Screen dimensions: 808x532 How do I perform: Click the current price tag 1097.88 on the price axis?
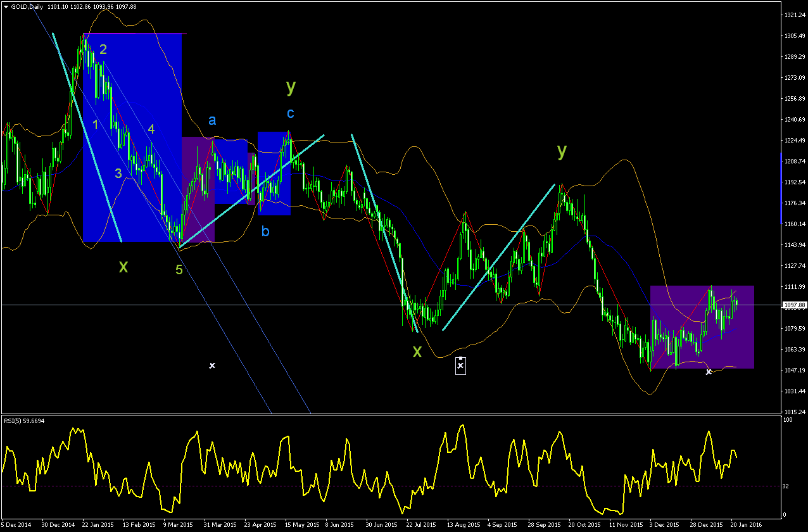click(793, 305)
